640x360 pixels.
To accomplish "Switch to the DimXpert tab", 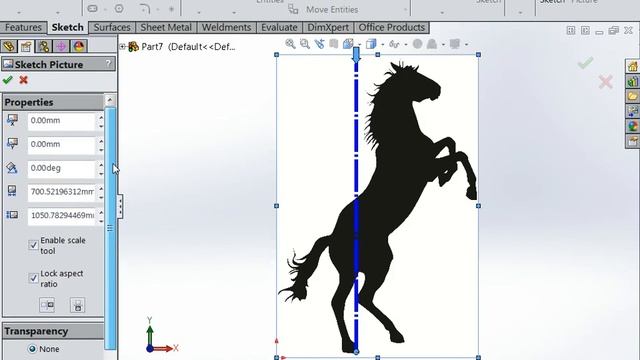I will click(x=328, y=27).
